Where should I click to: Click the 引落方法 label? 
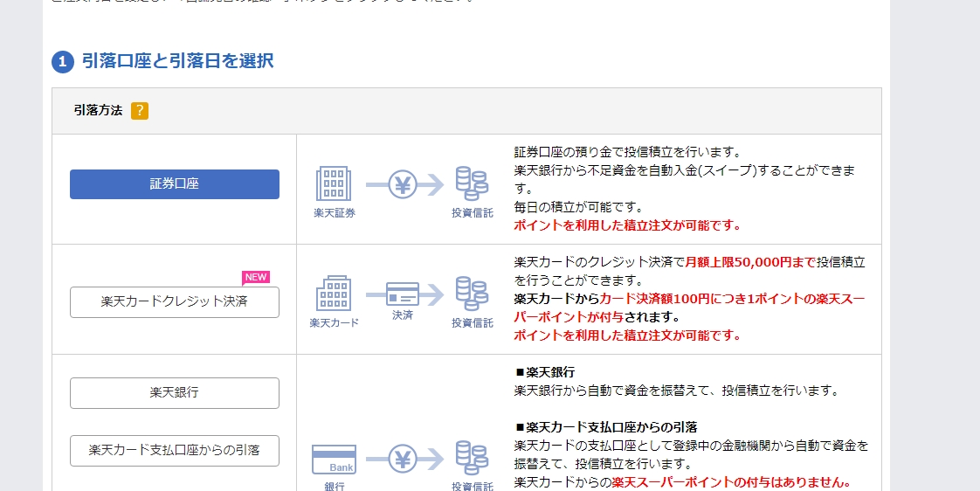[98, 111]
